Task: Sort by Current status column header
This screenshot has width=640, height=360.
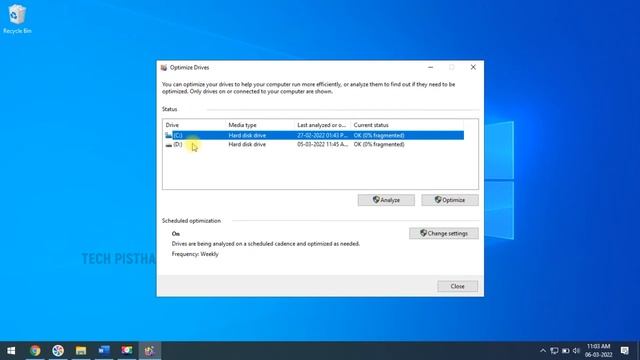Action: pos(407,125)
